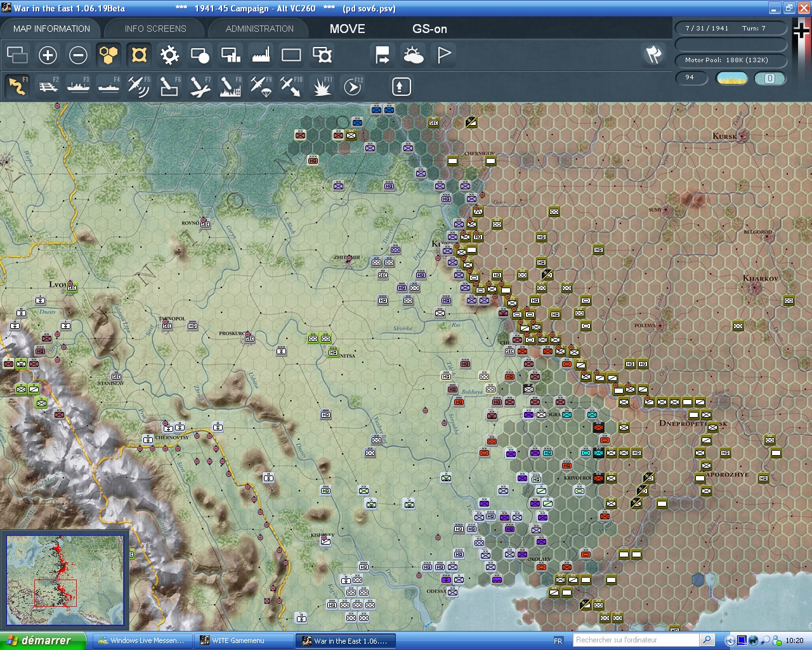Click the Chernovtsy label on the map
812x650 pixels.
click(172, 437)
